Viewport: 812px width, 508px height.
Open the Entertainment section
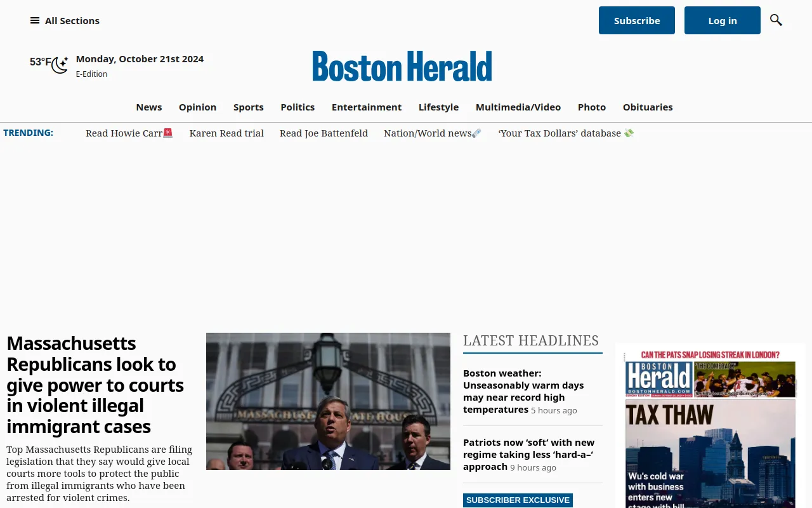[x=367, y=107]
